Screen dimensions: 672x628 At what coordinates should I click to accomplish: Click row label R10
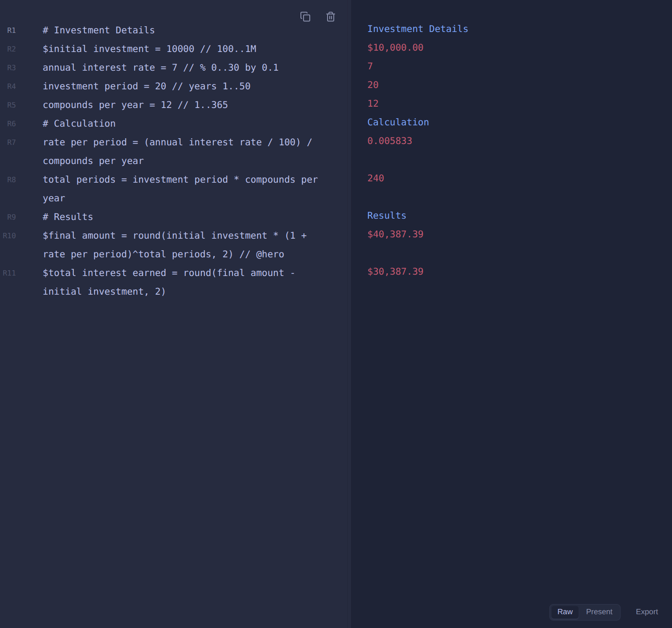(9, 236)
